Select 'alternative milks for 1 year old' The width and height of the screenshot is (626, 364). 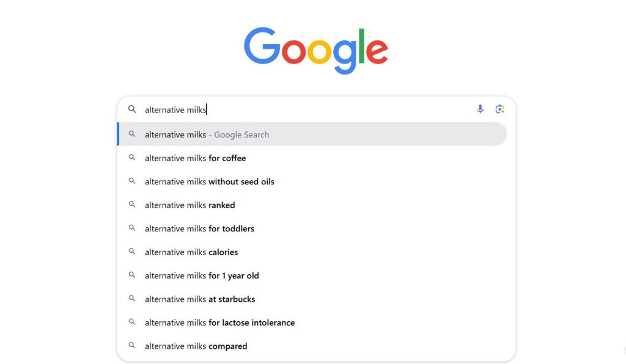[x=202, y=275]
